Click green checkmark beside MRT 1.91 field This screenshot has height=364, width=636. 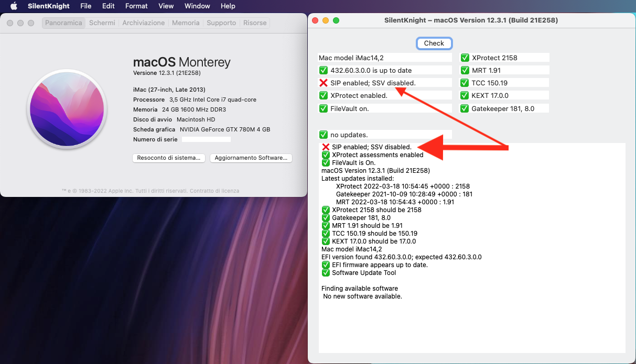click(465, 70)
